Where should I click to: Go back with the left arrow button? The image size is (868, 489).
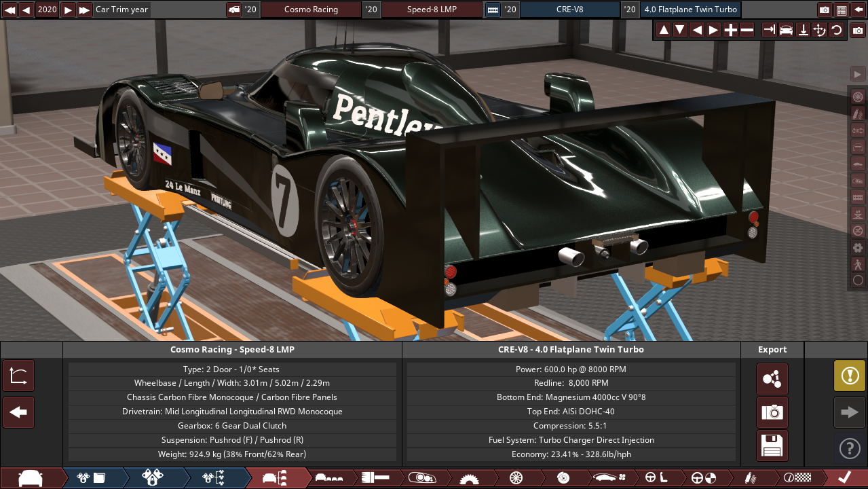click(x=18, y=412)
